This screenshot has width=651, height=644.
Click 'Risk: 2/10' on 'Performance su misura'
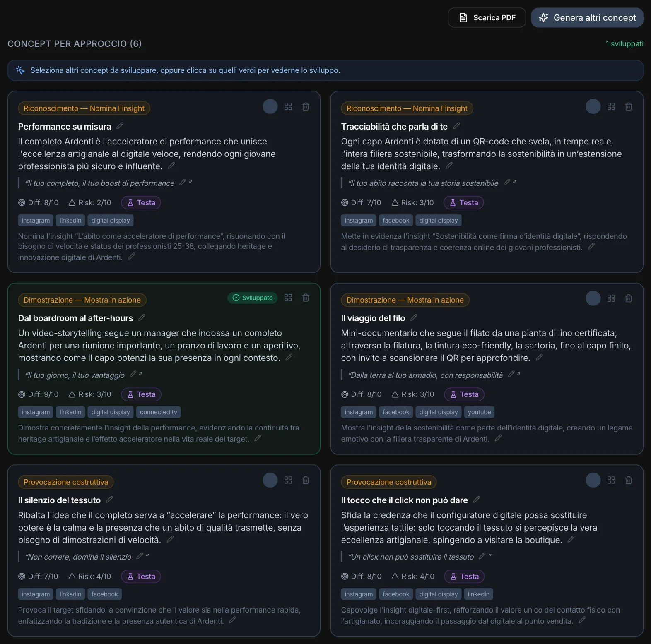[x=90, y=203]
